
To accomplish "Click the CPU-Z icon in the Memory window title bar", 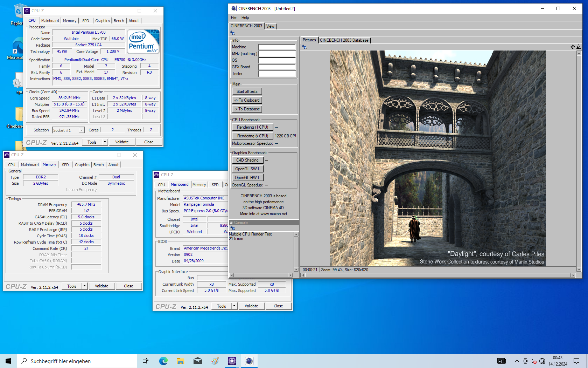I will coord(7,155).
